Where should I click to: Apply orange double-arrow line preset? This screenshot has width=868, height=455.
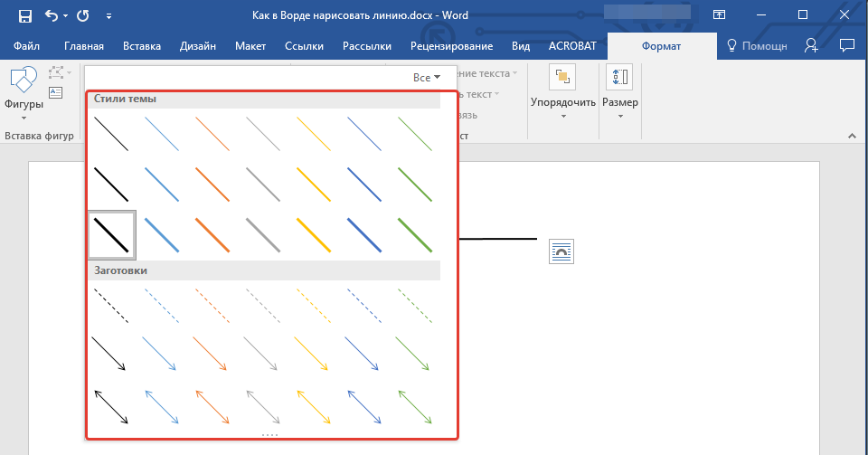click(x=212, y=407)
